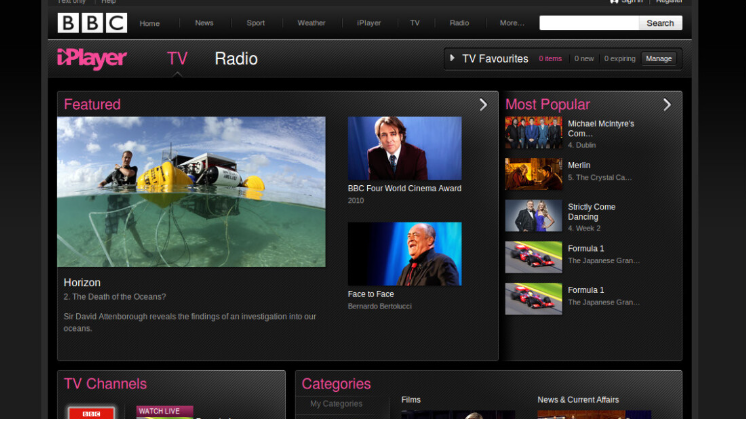This screenshot has width=746, height=422.
Task: Open iPlayer in BBC navigation
Action: tap(369, 23)
